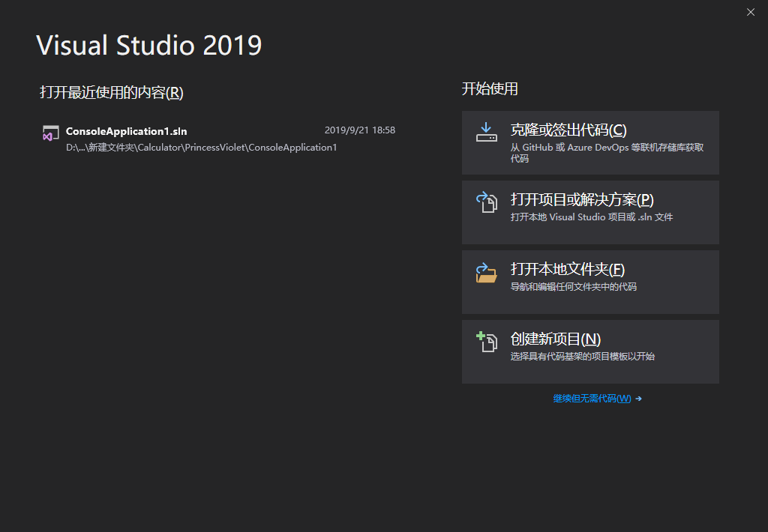Viewport: 768px width, 532px height.
Task: Click the clone repository download icon
Action: [x=486, y=133]
